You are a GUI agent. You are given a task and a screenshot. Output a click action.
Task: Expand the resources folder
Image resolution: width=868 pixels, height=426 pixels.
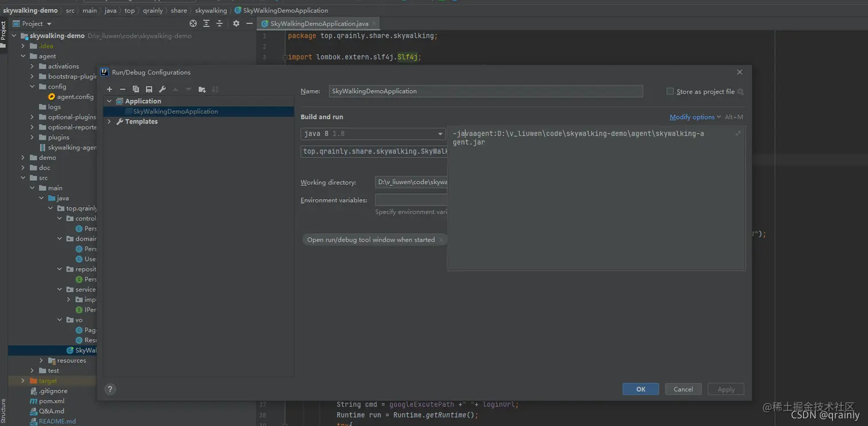coord(41,361)
